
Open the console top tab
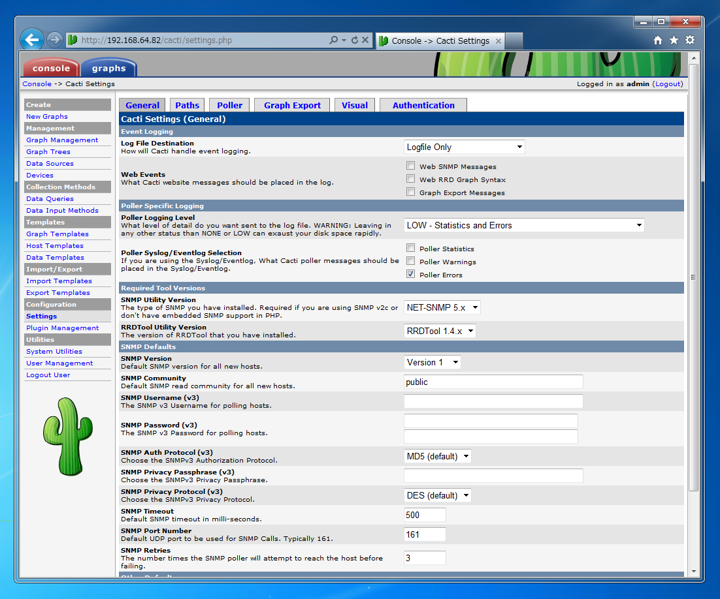pyautogui.click(x=51, y=68)
